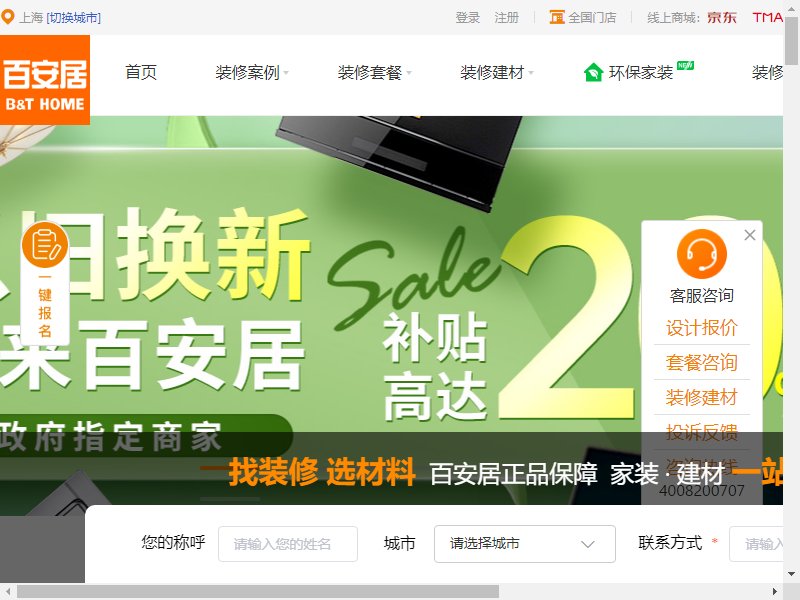The image size is (800, 600).
Task: Click the 登录 link
Action: (x=468, y=18)
